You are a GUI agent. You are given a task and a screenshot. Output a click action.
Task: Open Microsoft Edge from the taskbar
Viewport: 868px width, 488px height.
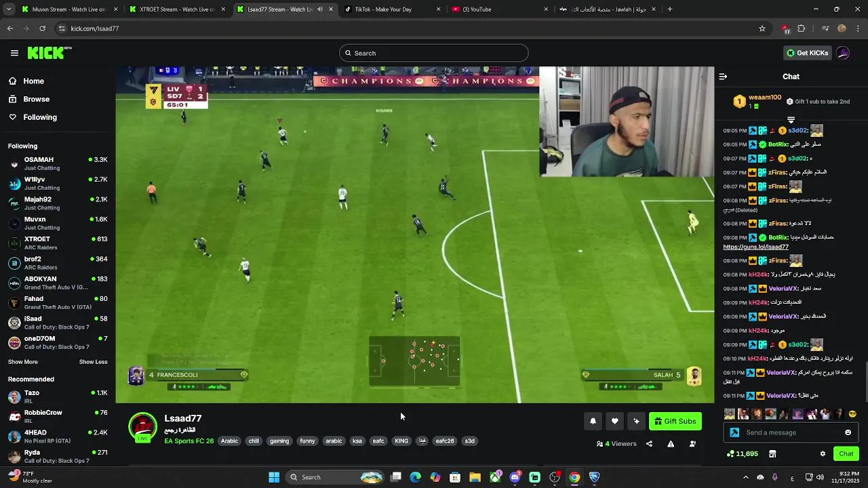click(415, 477)
